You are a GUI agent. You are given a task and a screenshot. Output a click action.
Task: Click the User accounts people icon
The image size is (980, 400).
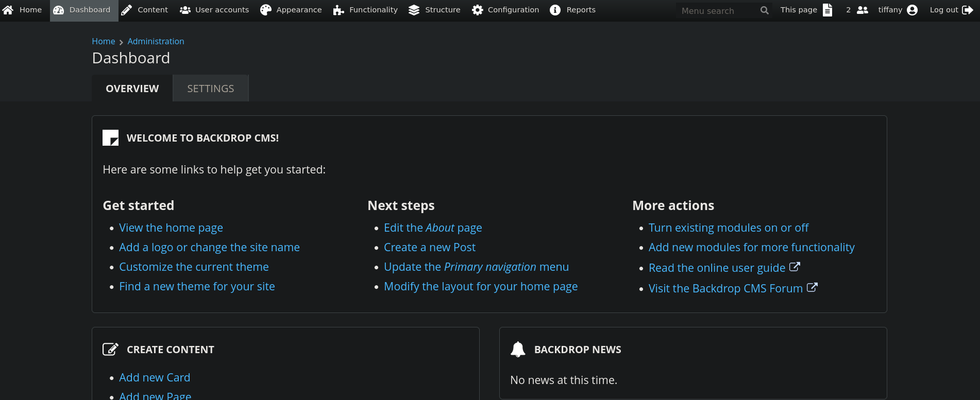(185, 10)
